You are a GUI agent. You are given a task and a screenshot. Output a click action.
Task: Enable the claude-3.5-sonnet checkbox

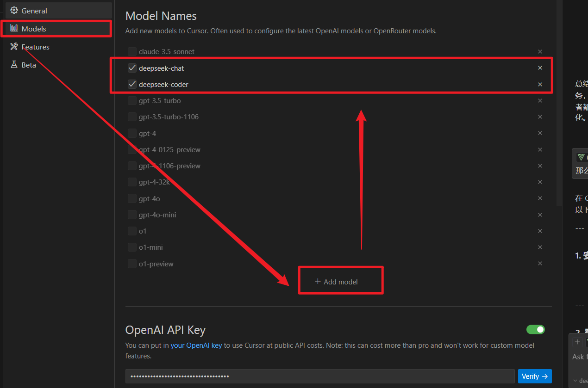click(x=132, y=52)
